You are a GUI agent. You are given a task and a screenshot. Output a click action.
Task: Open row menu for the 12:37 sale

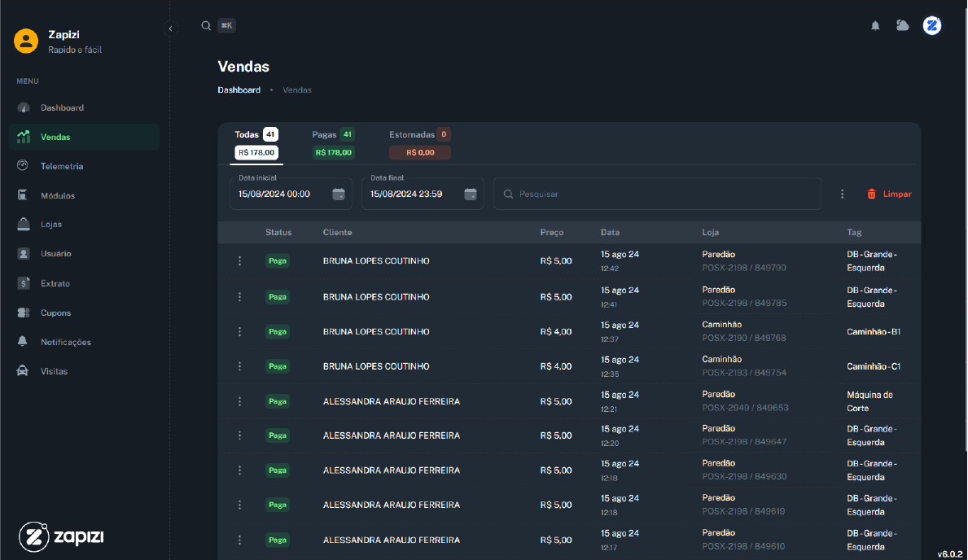(x=239, y=331)
